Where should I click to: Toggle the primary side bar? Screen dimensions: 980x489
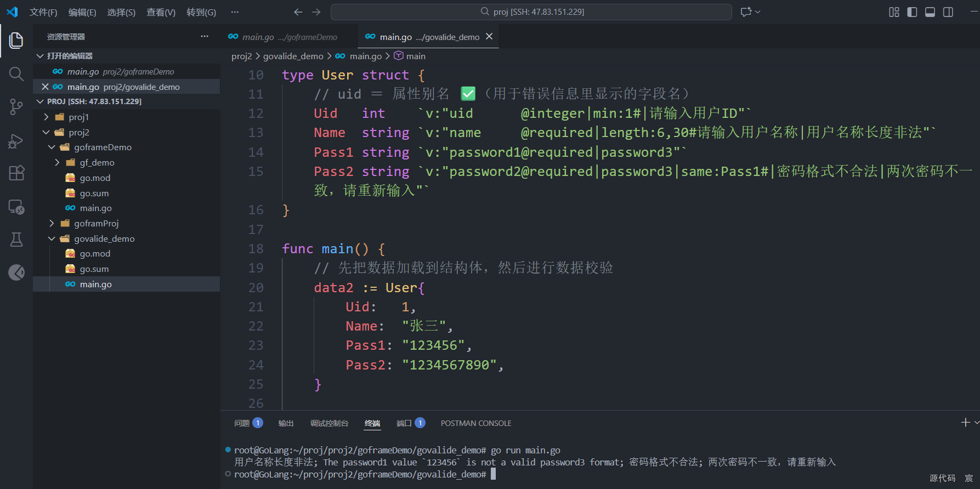pos(912,12)
